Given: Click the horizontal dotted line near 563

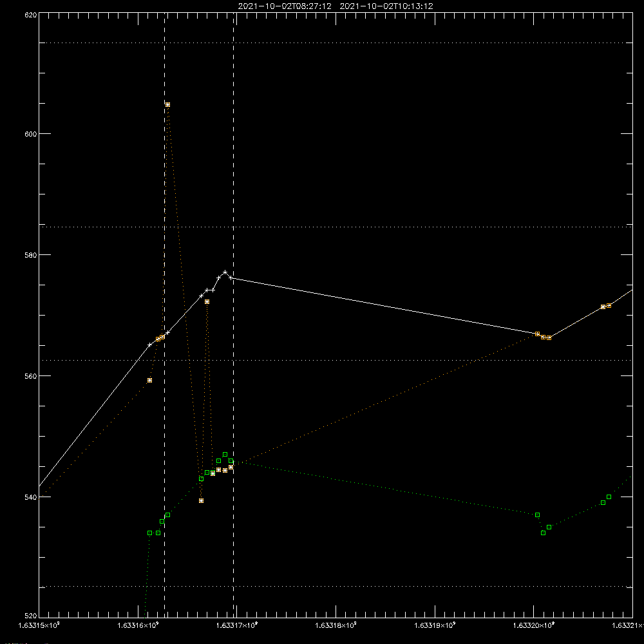Looking at the screenshot, I should point(336,360).
